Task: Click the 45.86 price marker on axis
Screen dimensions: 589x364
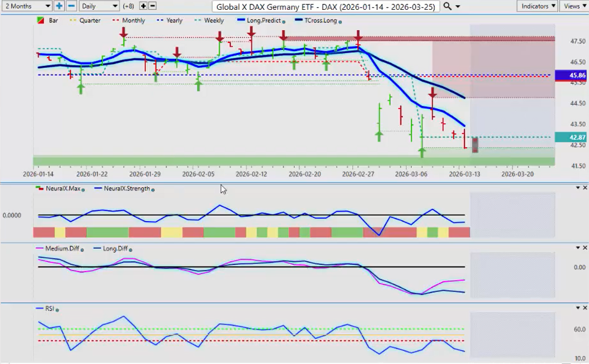Action: (x=571, y=76)
